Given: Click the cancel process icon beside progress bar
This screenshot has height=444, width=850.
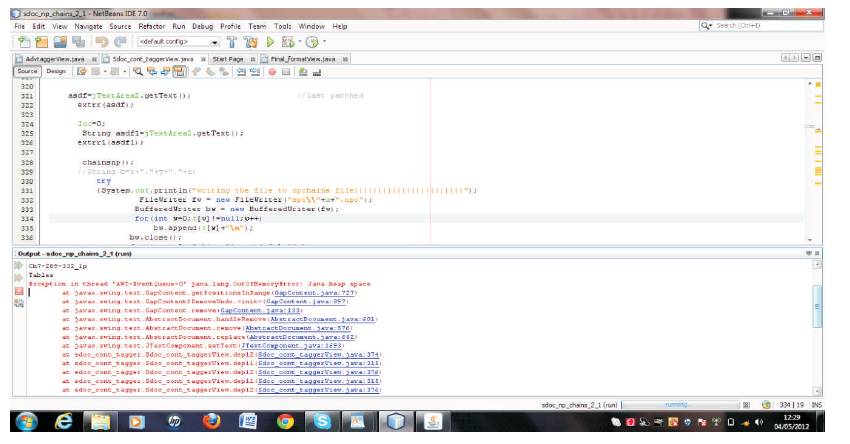Looking at the screenshot, I should pyautogui.click(x=746, y=404).
